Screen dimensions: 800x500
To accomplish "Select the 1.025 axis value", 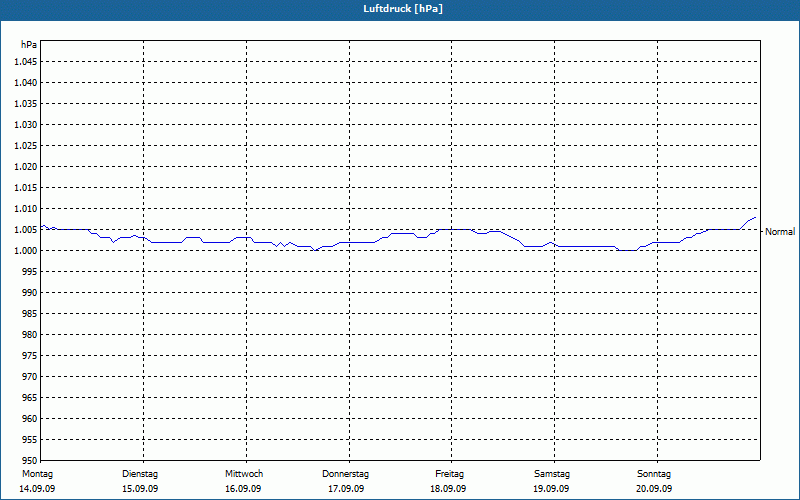I will (x=26, y=145).
